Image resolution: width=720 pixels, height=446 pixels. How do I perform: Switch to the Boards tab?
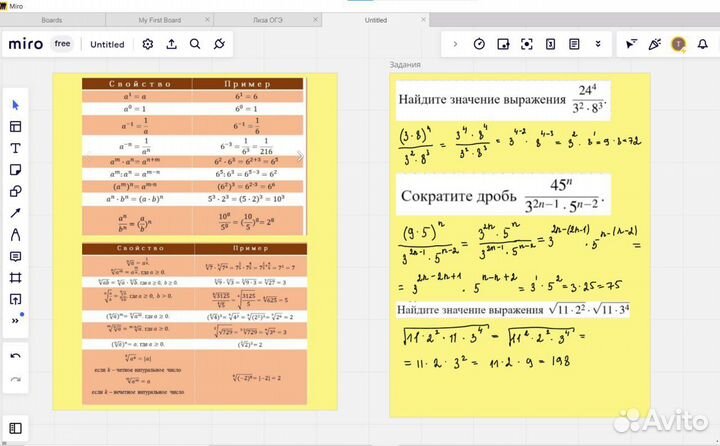point(52,19)
